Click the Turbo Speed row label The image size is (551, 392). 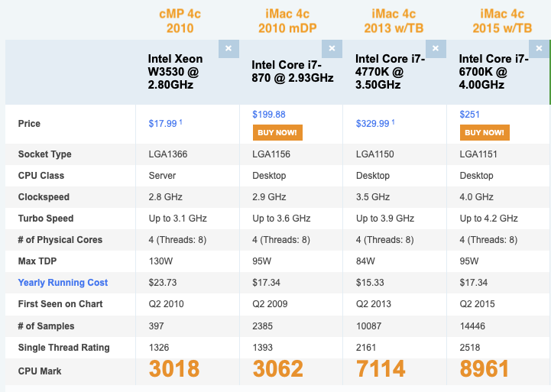pyautogui.click(x=46, y=219)
